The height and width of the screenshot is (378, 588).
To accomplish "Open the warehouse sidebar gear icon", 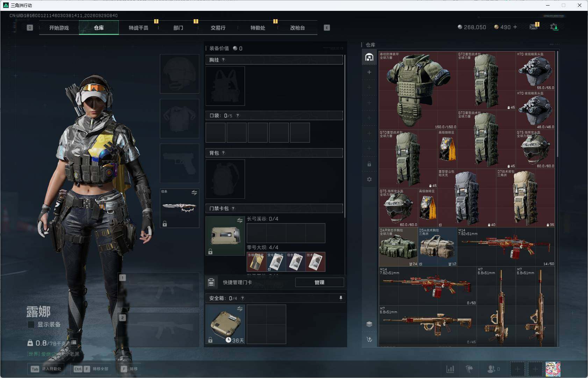I will (x=369, y=179).
